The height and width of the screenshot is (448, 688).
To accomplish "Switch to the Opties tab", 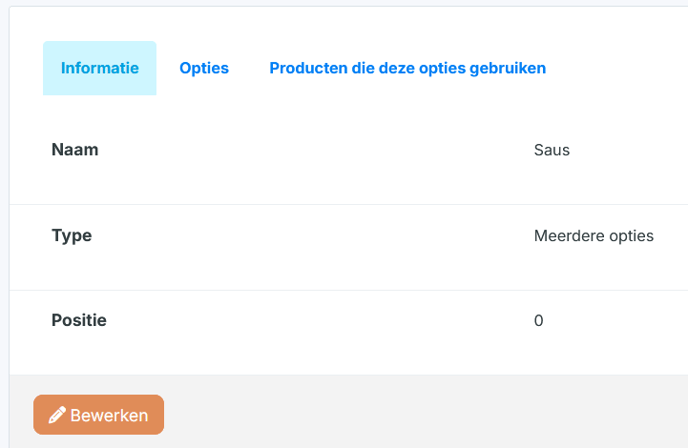I will click(204, 68).
